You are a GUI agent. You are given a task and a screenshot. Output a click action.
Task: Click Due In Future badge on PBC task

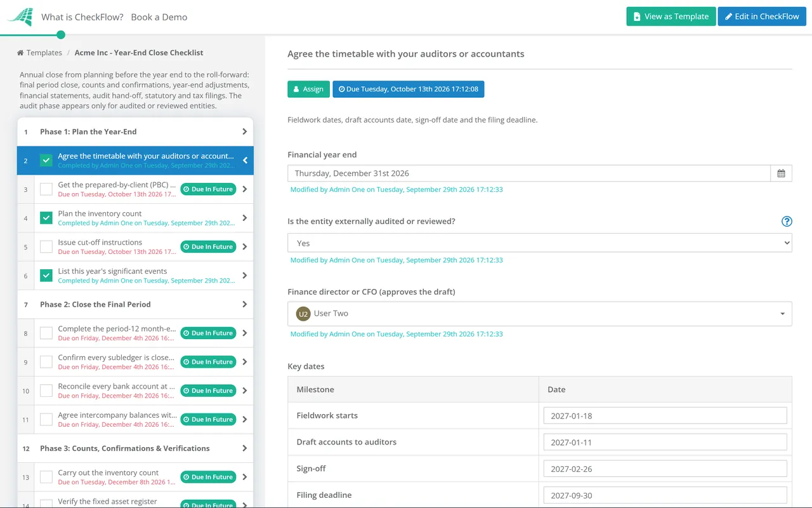click(208, 189)
